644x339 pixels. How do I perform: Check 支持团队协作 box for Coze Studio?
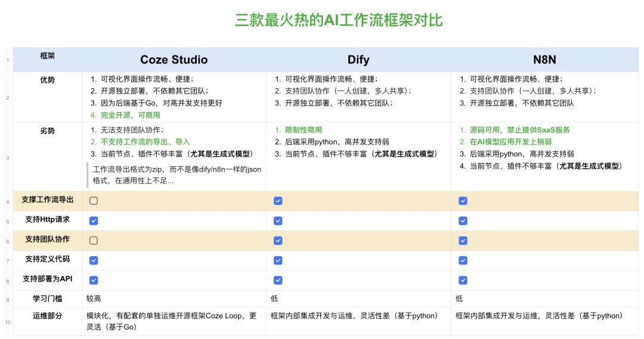(94, 241)
